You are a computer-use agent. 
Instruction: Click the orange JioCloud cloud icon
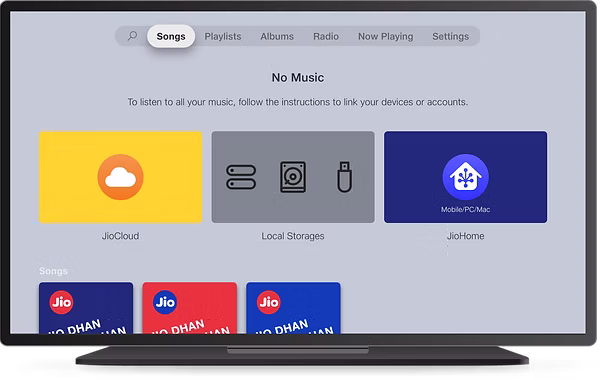pyautogui.click(x=121, y=177)
